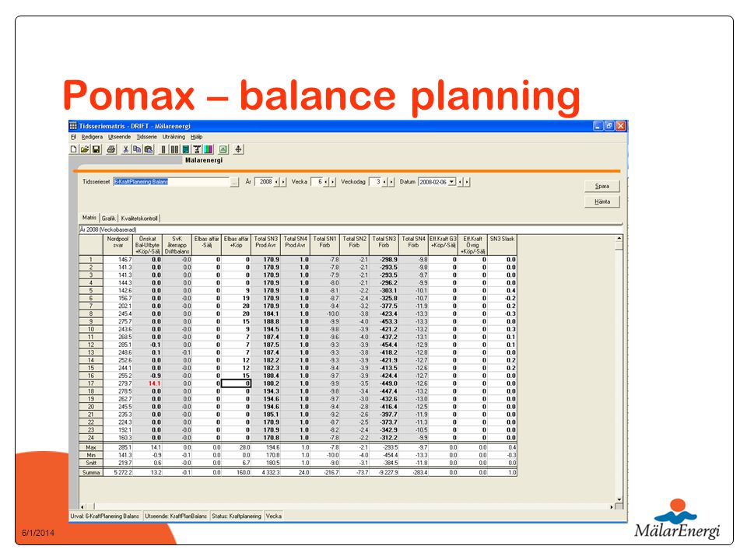Click the Print toolbar icon
Image resolution: width=747 pixels, height=560 pixels.
pyautogui.click(x=111, y=149)
